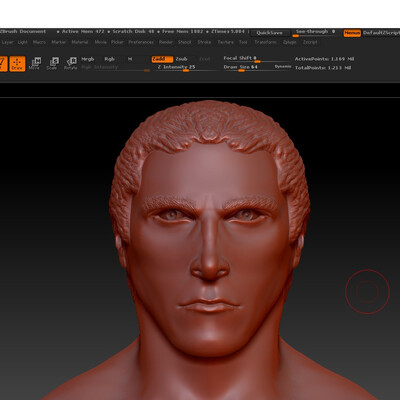Toggle Zadd sculpt mode
400x400 pixels.
pyautogui.click(x=162, y=59)
